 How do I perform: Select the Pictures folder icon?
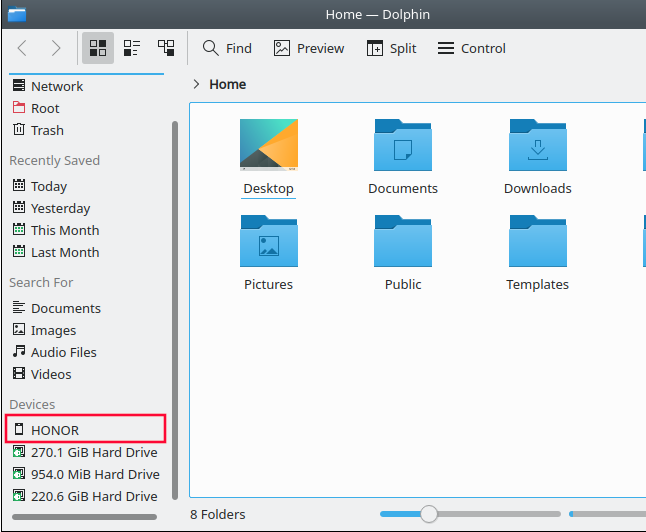point(269,241)
